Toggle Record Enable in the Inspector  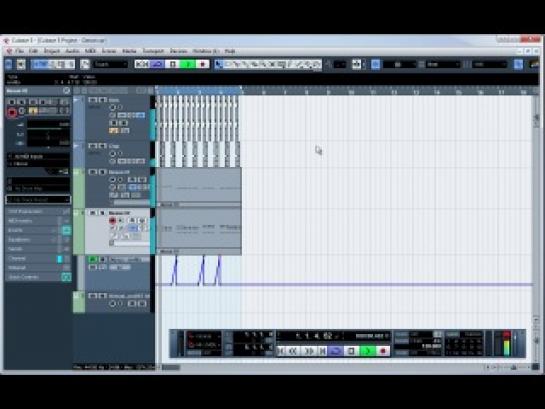coord(12,113)
